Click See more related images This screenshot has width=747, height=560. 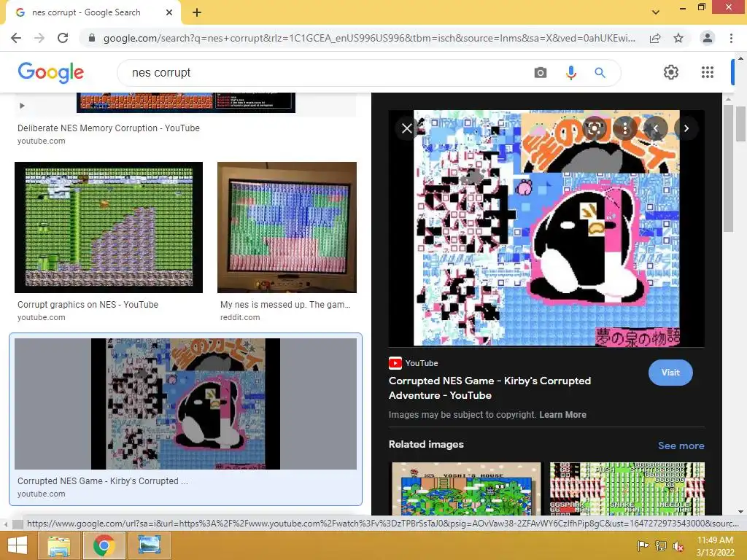[681, 446]
